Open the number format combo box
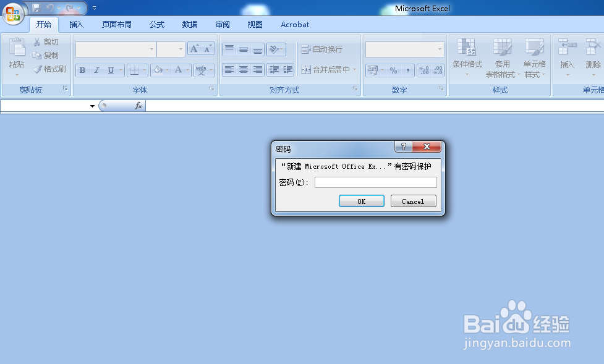Viewport: 604px width, 364px height. pyautogui.click(x=404, y=49)
